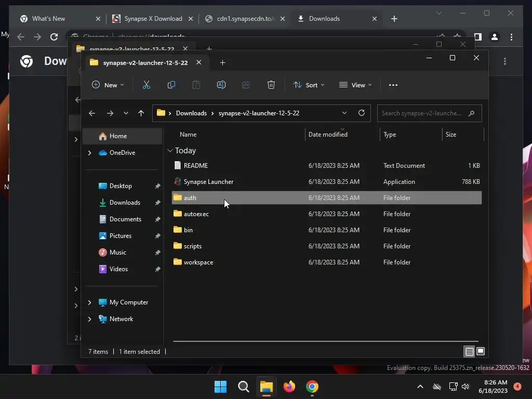Screen dimensions: 532x399
Task: Click the Share icon in the toolbar
Action: point(246,85)
